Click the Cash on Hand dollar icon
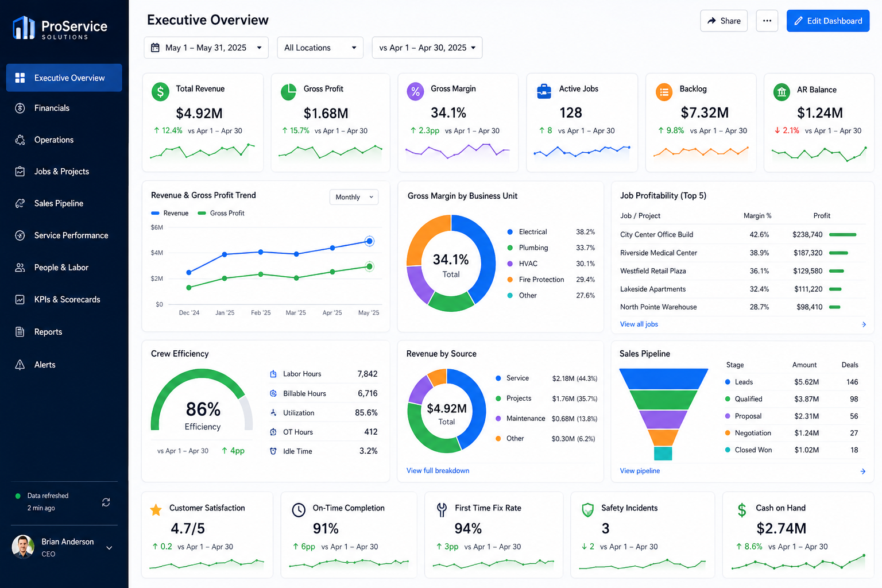 [x=742, y=510]
